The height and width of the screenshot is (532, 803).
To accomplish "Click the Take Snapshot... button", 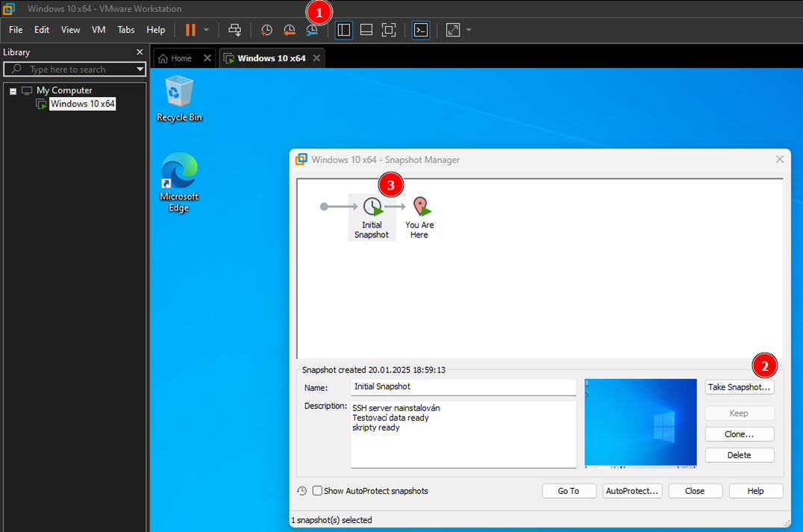I will pyautogui.click(x=739, y=388).
